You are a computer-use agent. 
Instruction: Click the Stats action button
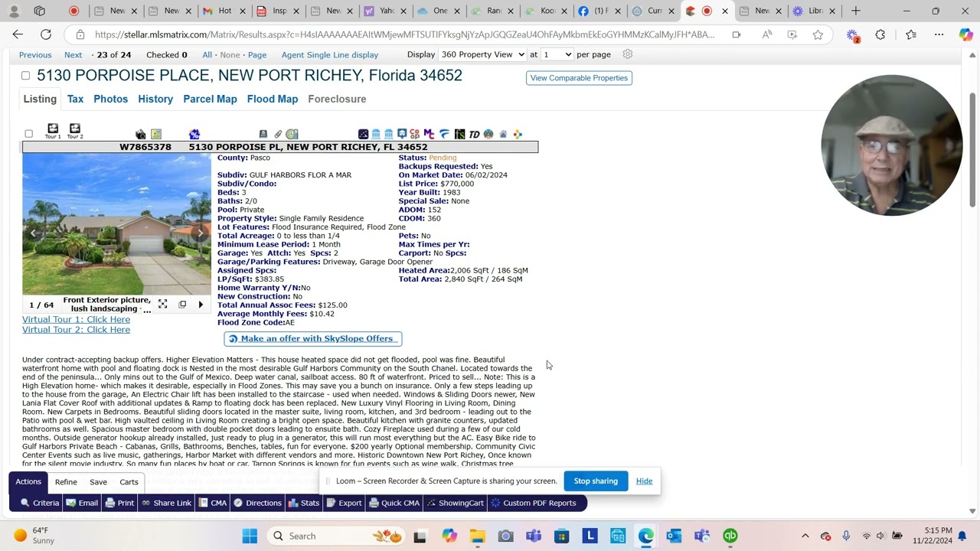[304, 503]
